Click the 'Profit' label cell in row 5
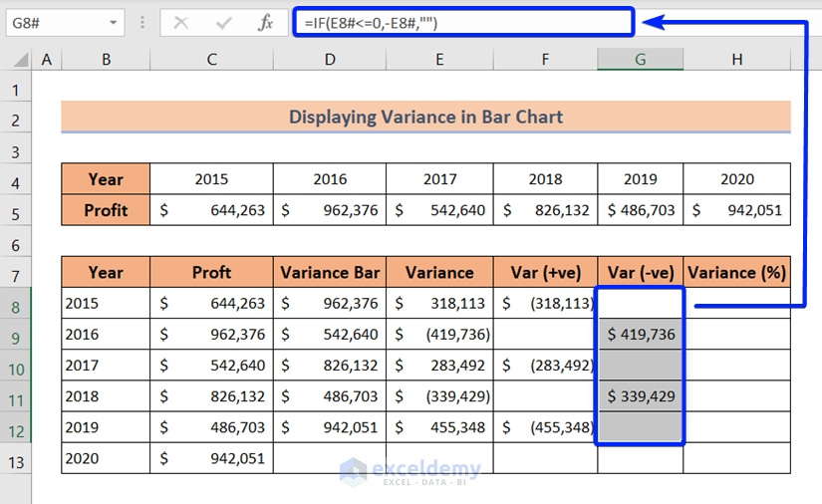Image resolution: width=822 pixels, height=504 pixels. point(106,210)
